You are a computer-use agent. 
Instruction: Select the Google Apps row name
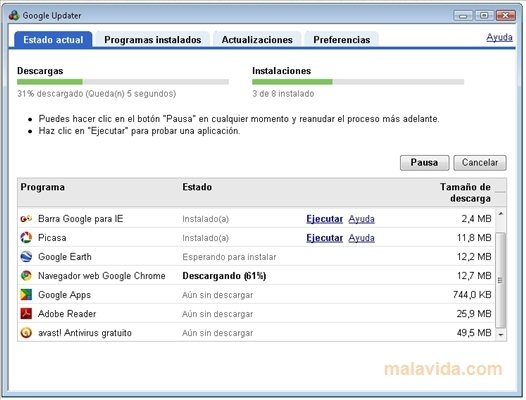(x=64, y=295)
